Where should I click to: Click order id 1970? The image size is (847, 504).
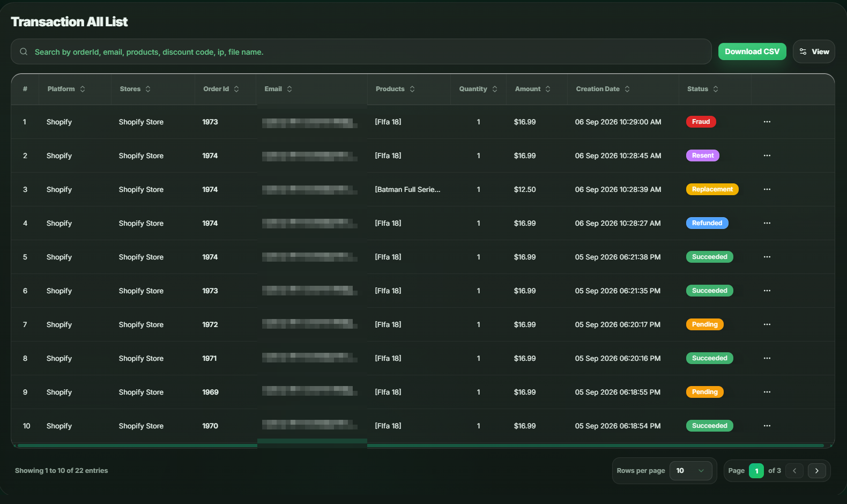[210, 426]
